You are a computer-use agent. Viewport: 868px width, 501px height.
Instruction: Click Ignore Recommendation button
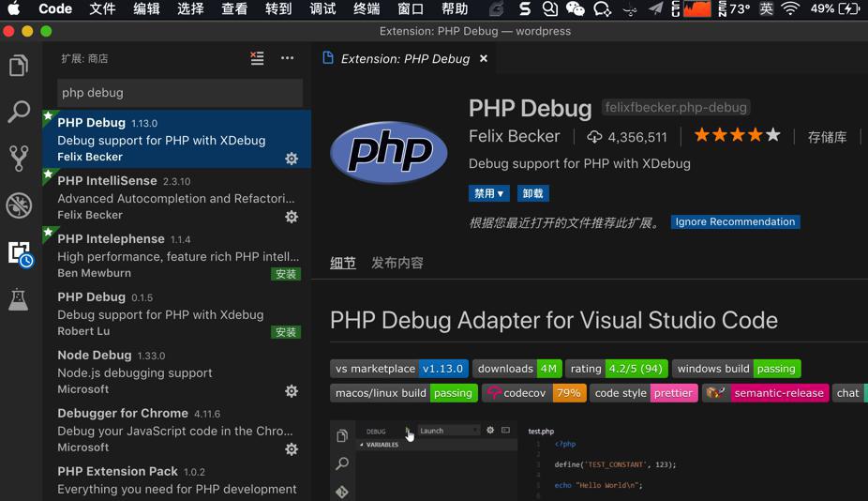point(735,221)
